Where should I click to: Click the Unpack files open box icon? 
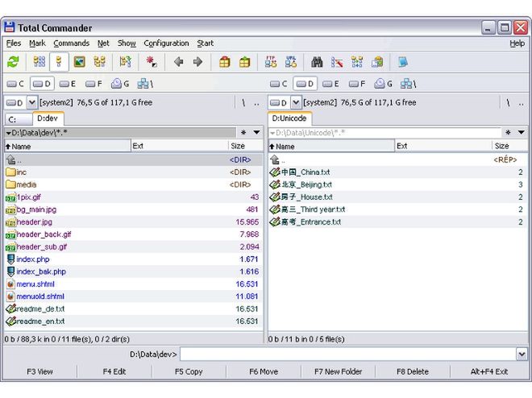[x=244, y=62]
